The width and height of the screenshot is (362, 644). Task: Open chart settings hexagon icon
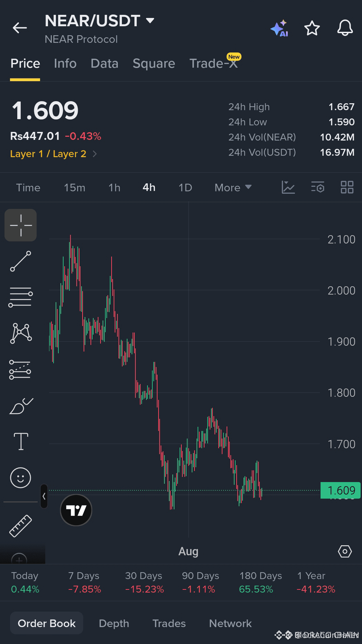tap(345, 551)
